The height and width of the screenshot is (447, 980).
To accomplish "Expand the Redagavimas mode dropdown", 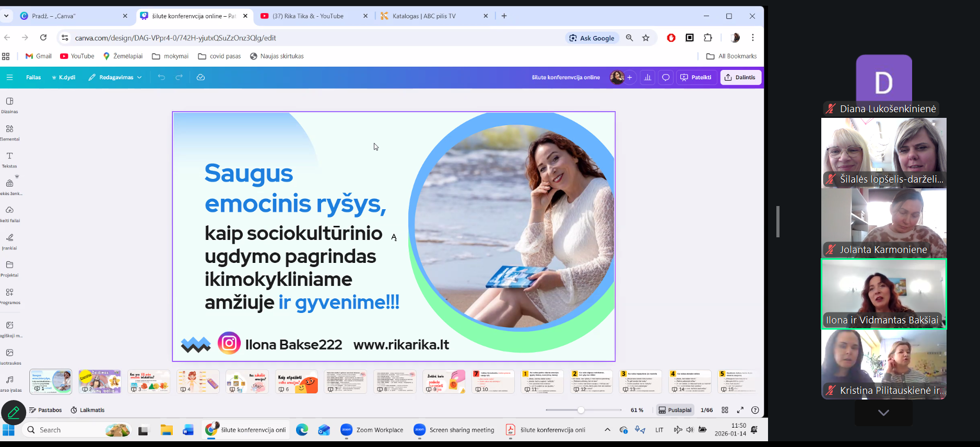I will pos(115,77).
